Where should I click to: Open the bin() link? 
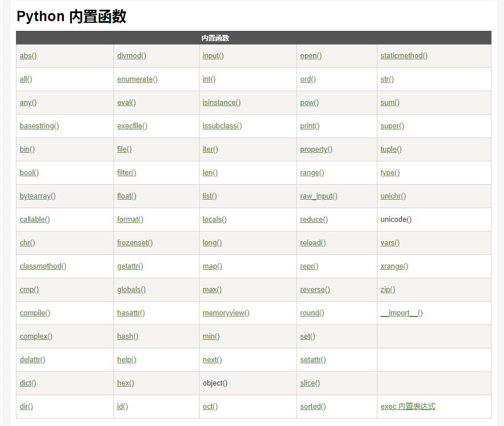click(27, 149)
